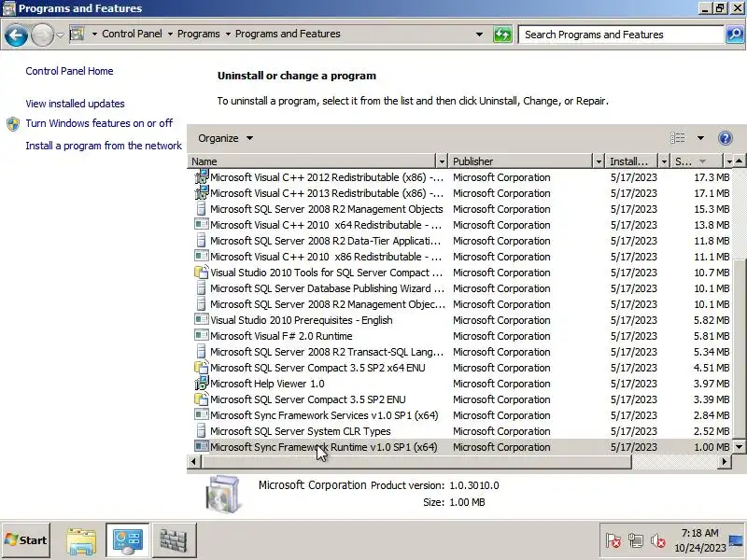Open the Size column filter dropdown
The image size is (747, 560).
coord(729,161)
